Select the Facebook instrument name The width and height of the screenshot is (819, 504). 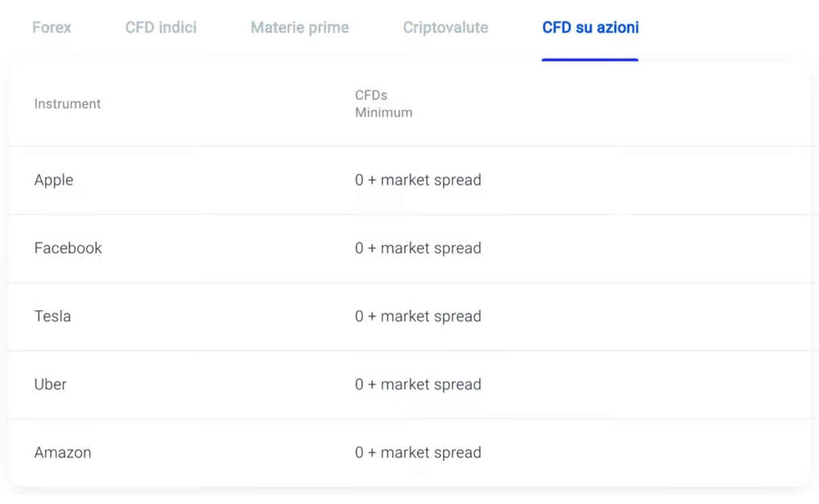(x=68, y=248)
